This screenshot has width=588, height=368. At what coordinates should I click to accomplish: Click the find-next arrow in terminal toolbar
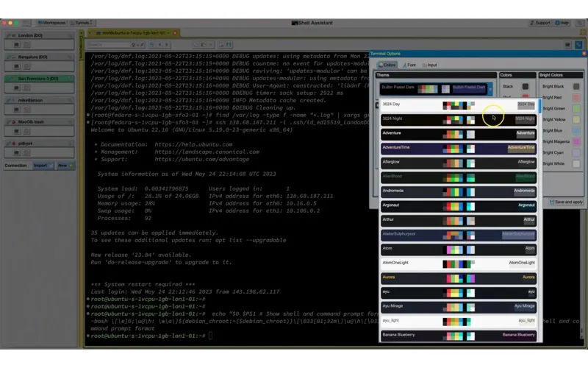[167, 45]
